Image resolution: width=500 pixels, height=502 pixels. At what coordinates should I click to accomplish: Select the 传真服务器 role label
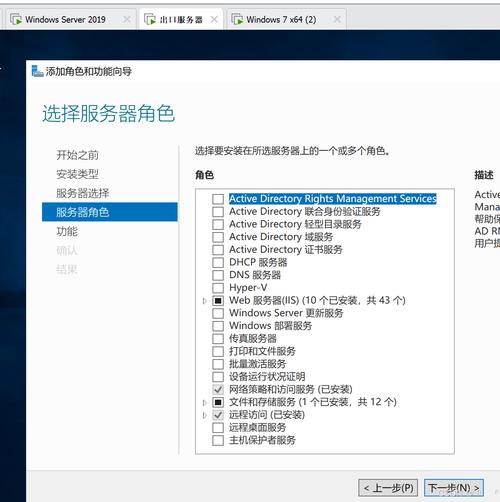click(253, 339)
